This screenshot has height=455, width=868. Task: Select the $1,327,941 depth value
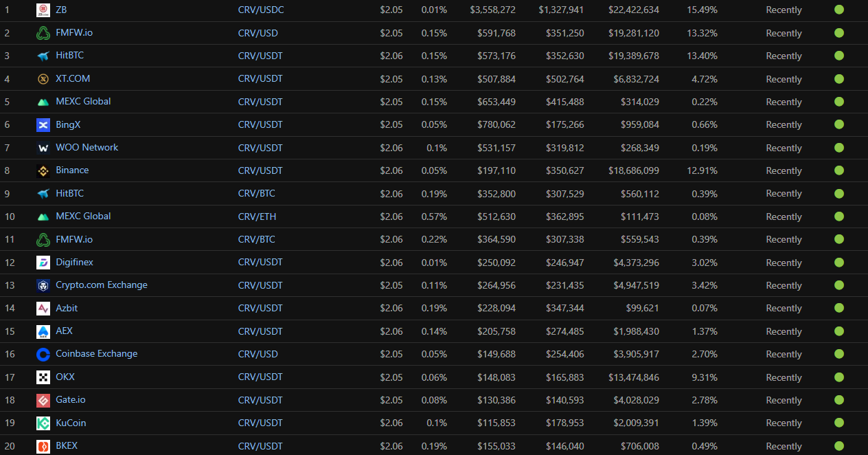click(562, 10)
